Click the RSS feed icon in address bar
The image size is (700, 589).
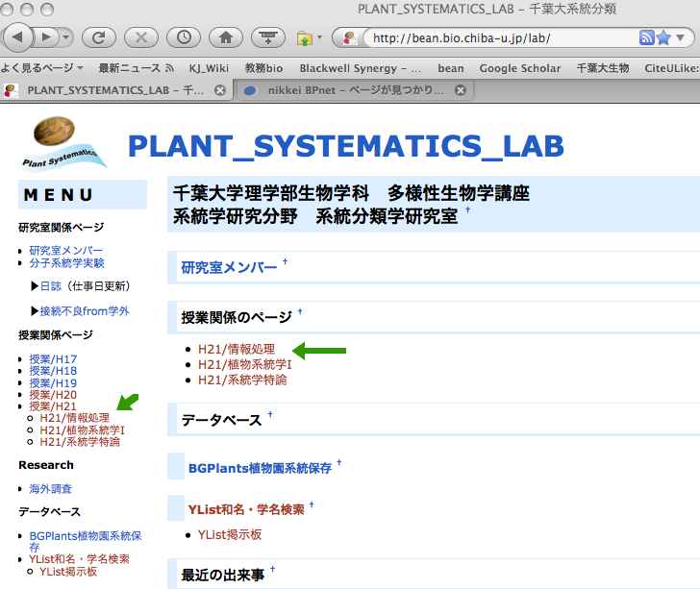(648, 38)
